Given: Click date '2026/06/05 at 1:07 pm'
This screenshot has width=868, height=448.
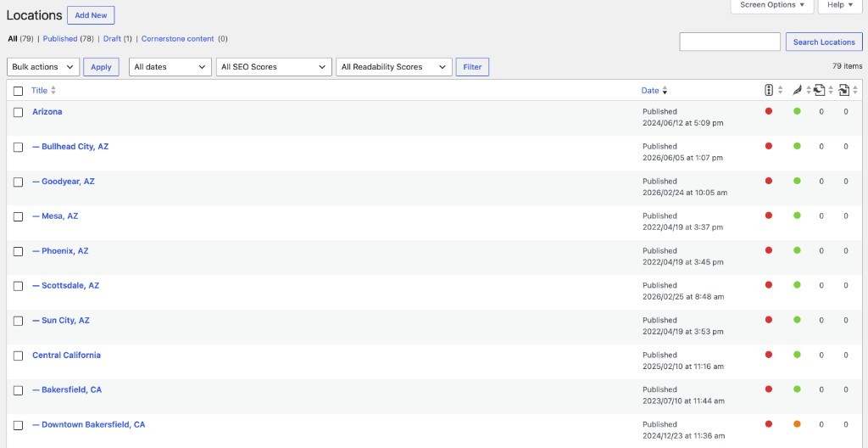Looking at the screenshot, I should [682, 158].
